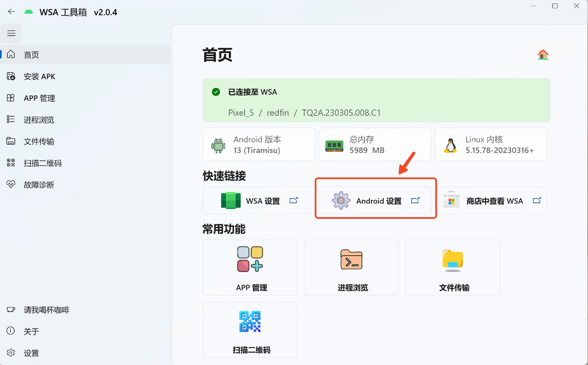Open 设置 gear in sidebar bottom
This screenshot has height=365, width=588.
pyautogui.click(x=11, y=353)
